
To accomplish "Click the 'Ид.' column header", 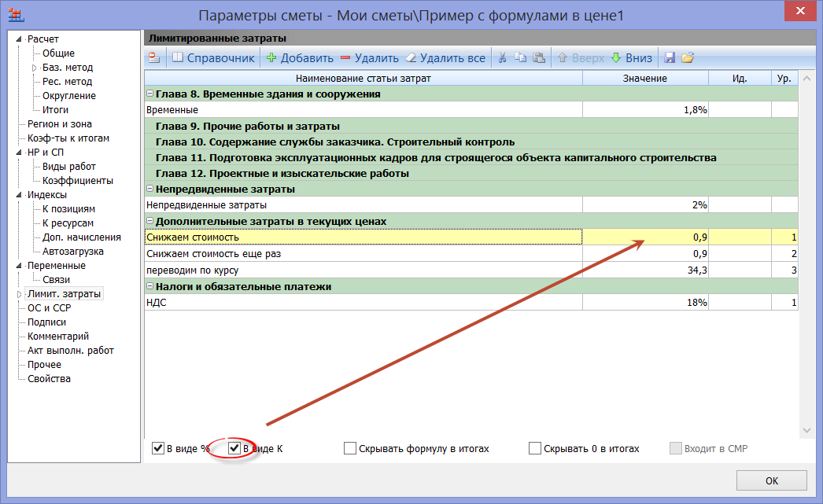I will pyautogui.click(x=740, y=78).
